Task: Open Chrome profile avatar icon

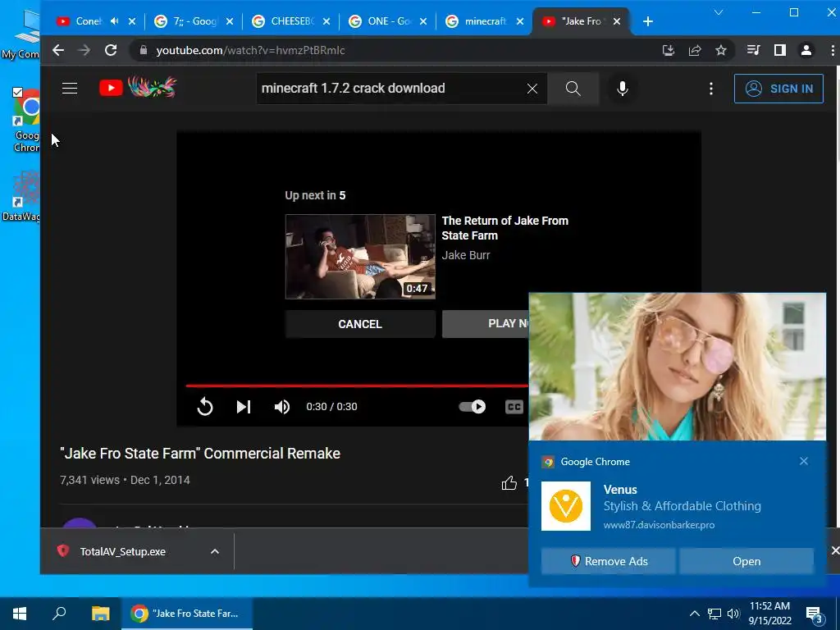Action: point(806,50)
